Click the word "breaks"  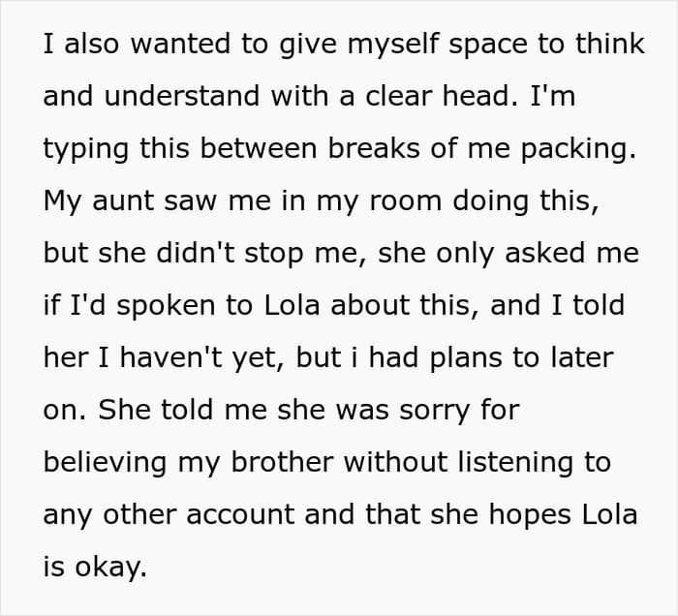tap(374, 148)
